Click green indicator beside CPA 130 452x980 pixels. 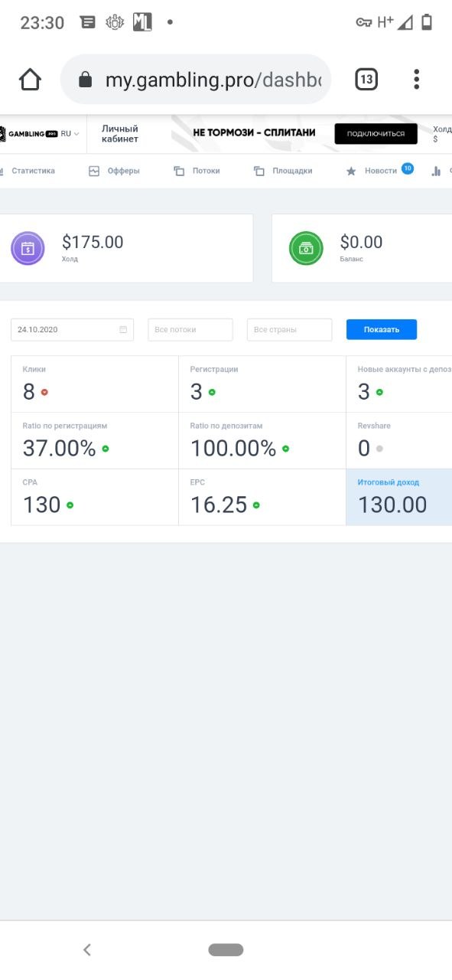click(70, 505)
